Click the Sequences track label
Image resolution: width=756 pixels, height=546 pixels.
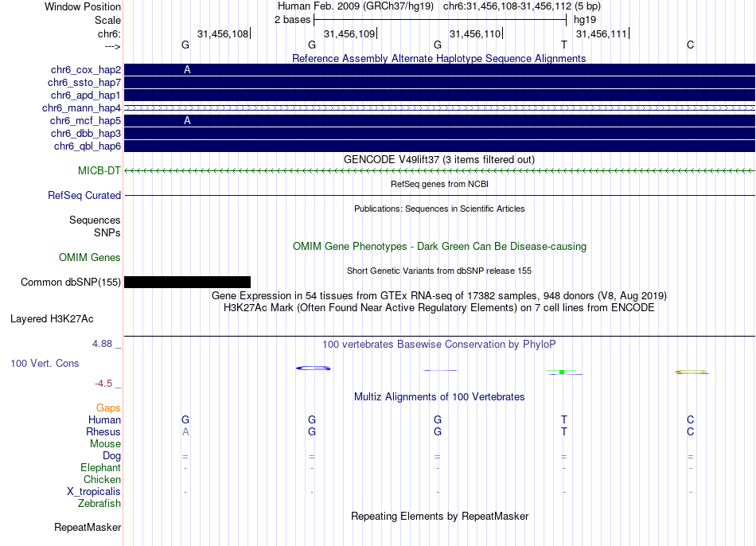(x=95, y=220)
